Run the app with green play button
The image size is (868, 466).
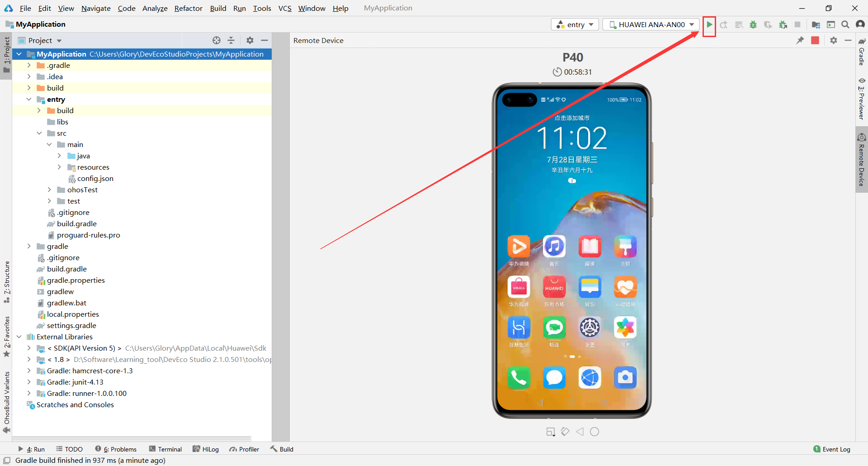(x=709, y=25)
